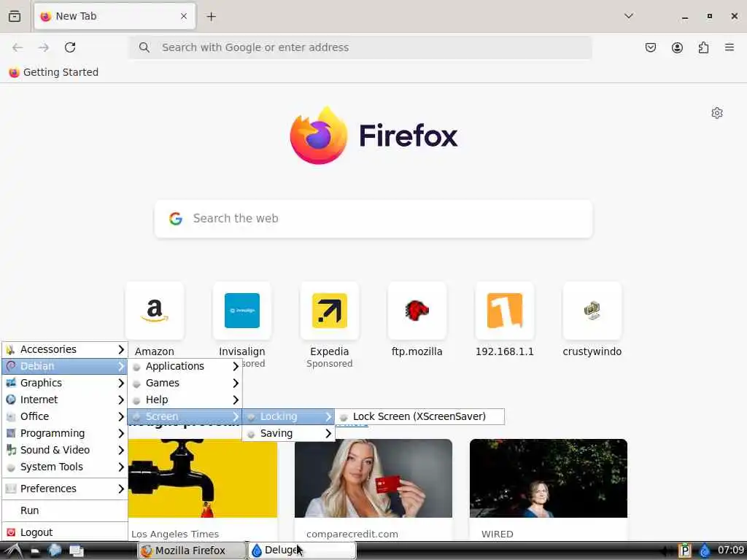The height and width of the screenshot is (560, 747).
Task: Click the back navigation arrow
Action: point(18,47)
